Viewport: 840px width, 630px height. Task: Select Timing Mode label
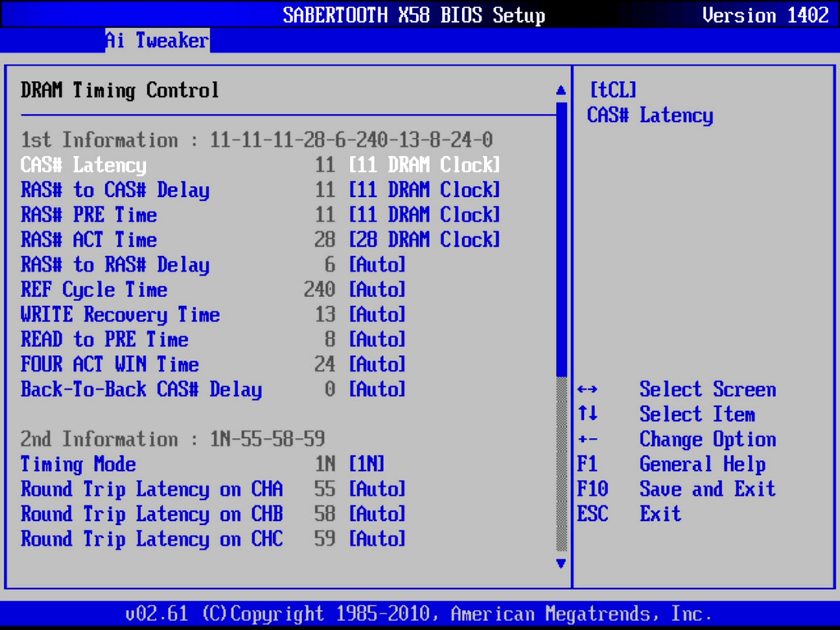78,464
